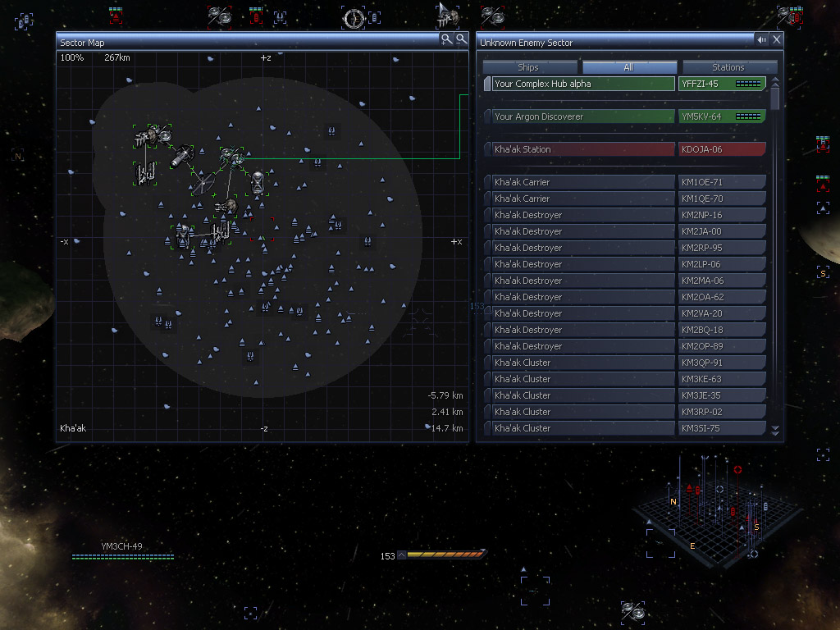Click the object list scrollbar thumb
Screen dimensions: 840x630
tap(775, 98)
